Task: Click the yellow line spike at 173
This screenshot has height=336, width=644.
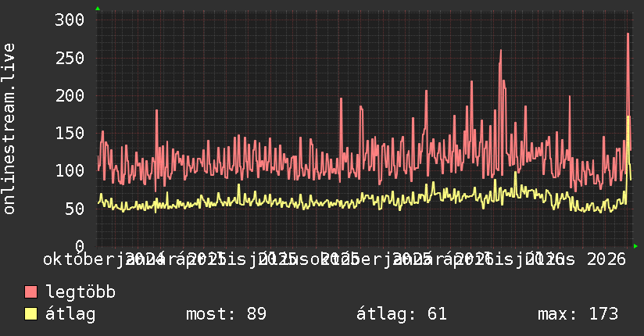Action: (628, 117)
